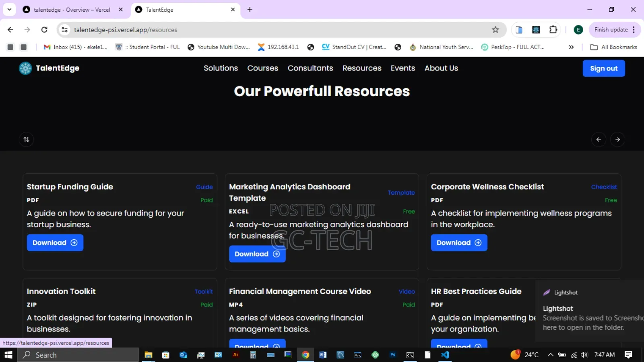Open Adobe Illustrator from taskbar
Image resolution: width=644 pixels, height=362 pixels.
[x=235, y=355]
